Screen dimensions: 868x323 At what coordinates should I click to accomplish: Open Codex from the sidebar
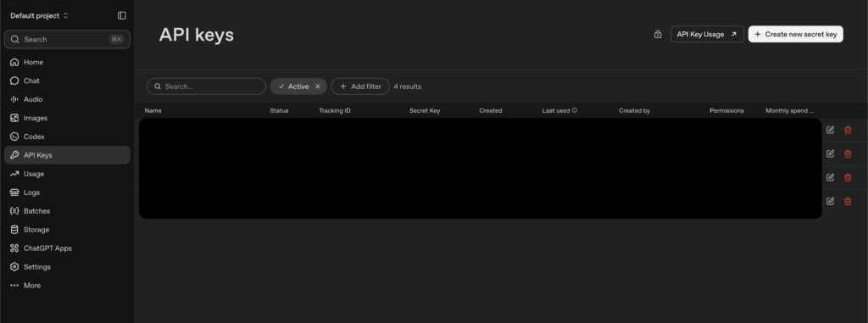[67, 136]
